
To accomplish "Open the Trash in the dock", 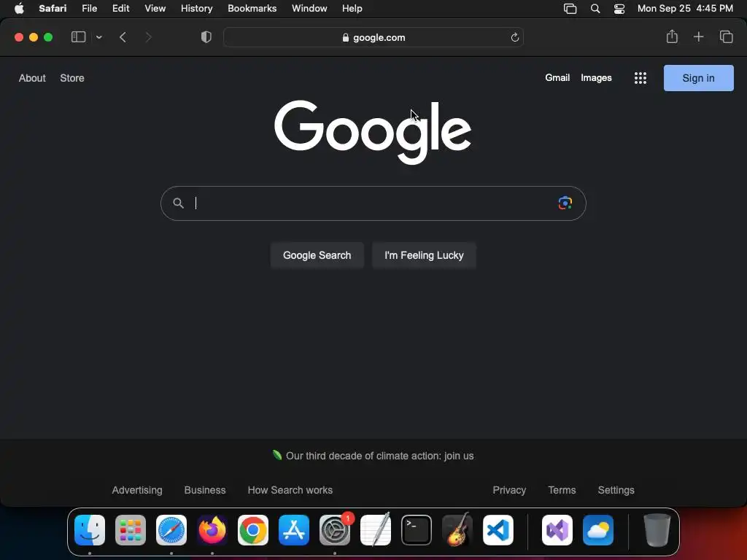I will 657,530.
